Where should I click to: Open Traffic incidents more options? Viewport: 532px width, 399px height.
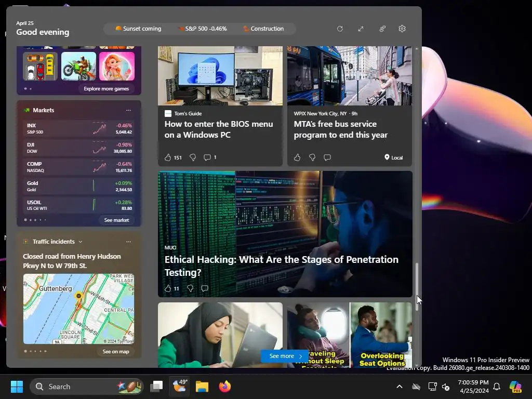pos(128,242)
